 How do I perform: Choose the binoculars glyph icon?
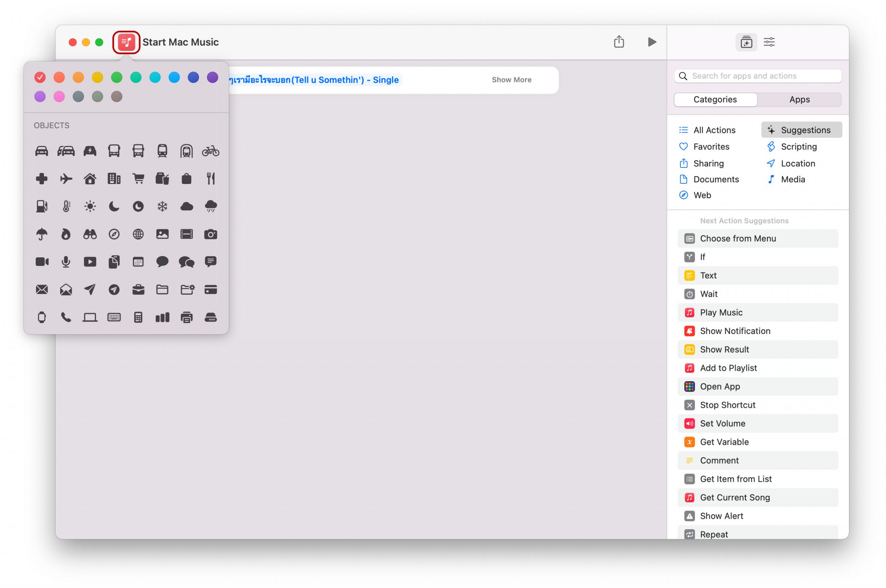pyautogui.click(x=90, y=235)
